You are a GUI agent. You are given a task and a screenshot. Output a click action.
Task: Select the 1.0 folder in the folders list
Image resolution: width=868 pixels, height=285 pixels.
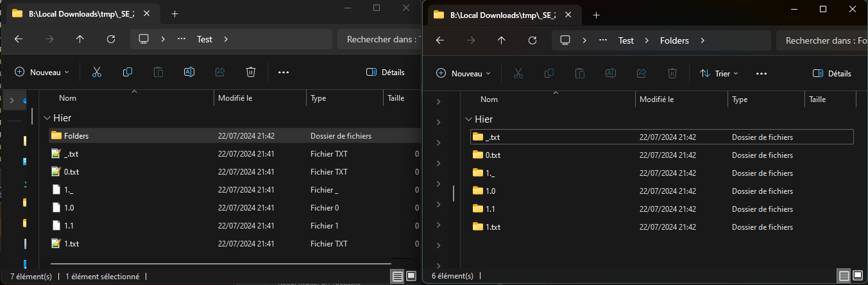pos(490,191)
